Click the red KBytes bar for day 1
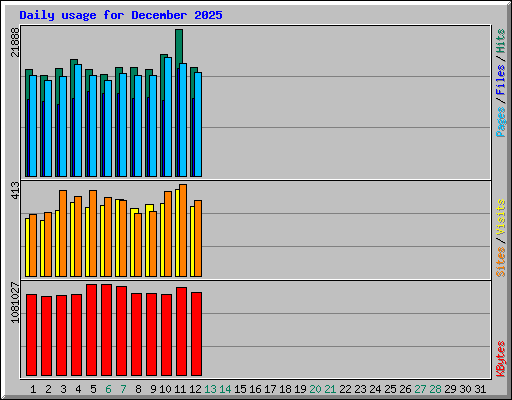The width and height of the screenshot is (512, 400). pyautogui.click(x=32, y=335)
